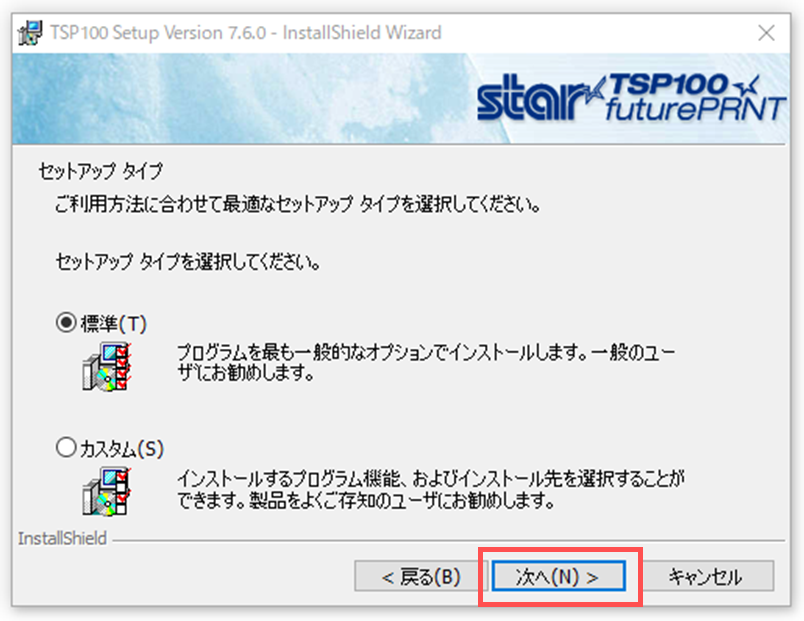The image size is (804, 621).
Task: Click the セットアップ タイプを選択してください prompt text
Action: coord(188,262)
